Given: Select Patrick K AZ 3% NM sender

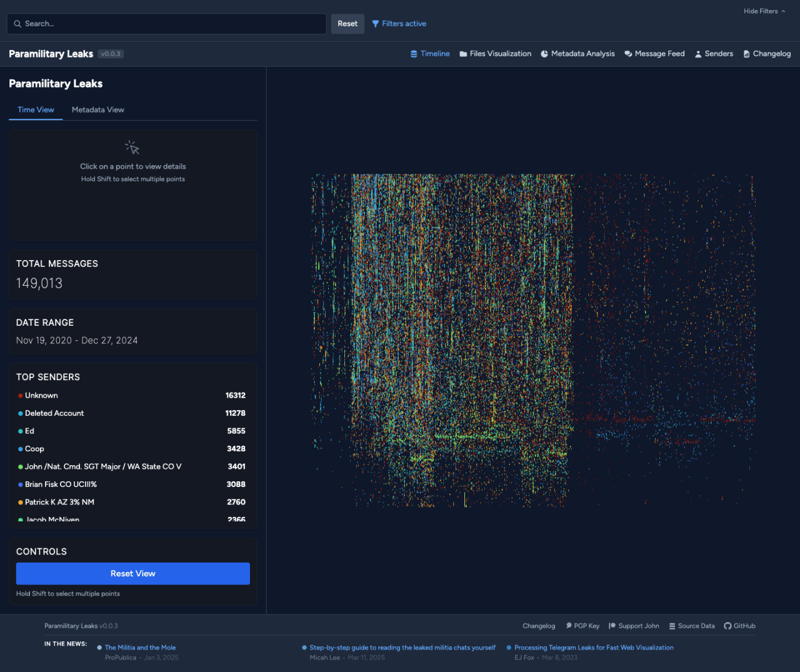Looking at the screenshot, I should (132, 503).
